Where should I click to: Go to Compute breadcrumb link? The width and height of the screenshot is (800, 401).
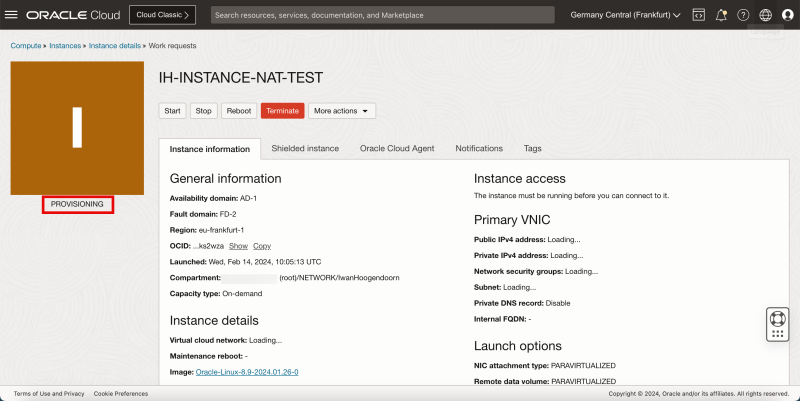coord(26,45)
